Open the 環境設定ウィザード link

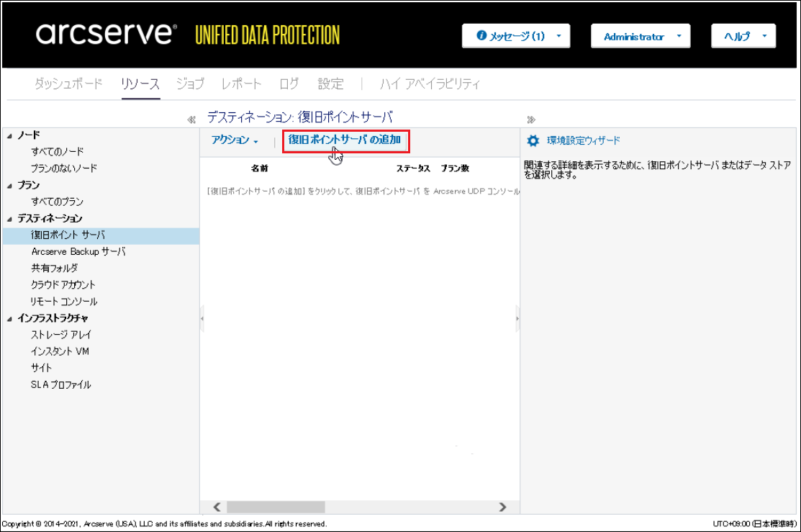(584, 140)
